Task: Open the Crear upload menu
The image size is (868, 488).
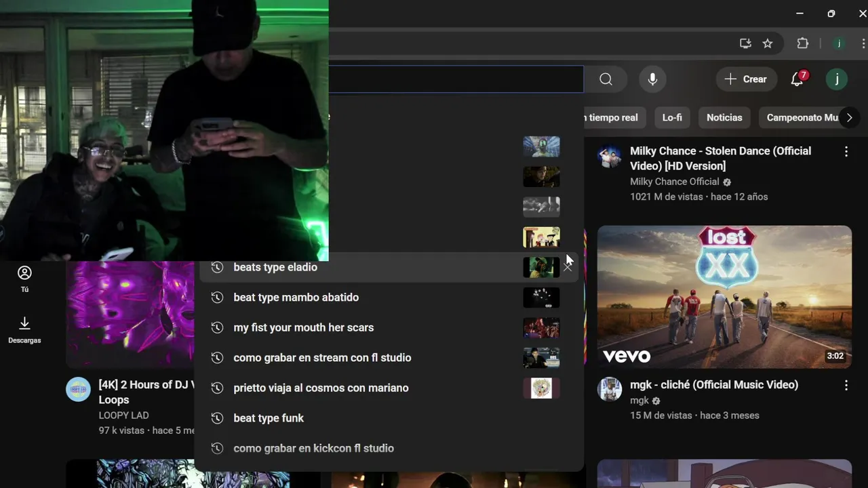Action: [x=746, y=79]
